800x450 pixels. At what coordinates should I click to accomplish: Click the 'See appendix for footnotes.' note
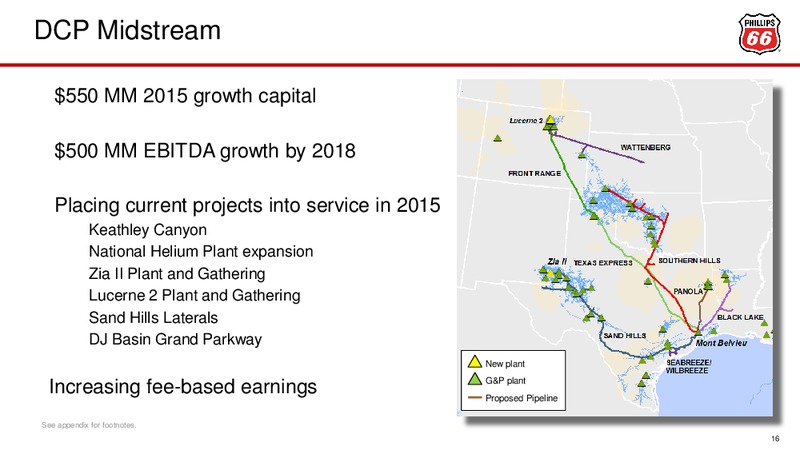[x=89, y=425]
